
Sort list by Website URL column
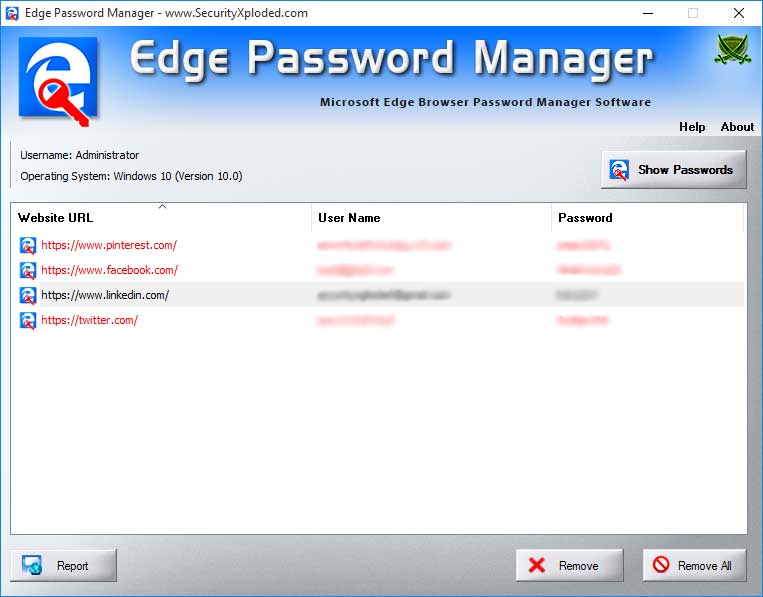tap(160, 217)
